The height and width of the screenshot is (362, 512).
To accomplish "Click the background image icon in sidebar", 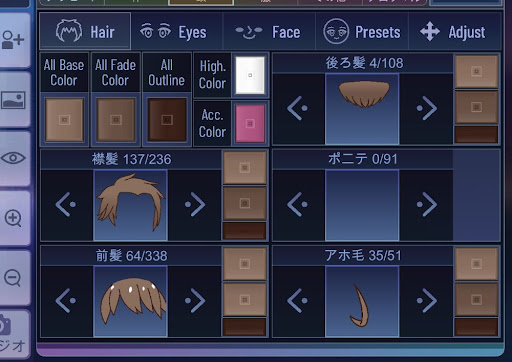I will (13, 100).
